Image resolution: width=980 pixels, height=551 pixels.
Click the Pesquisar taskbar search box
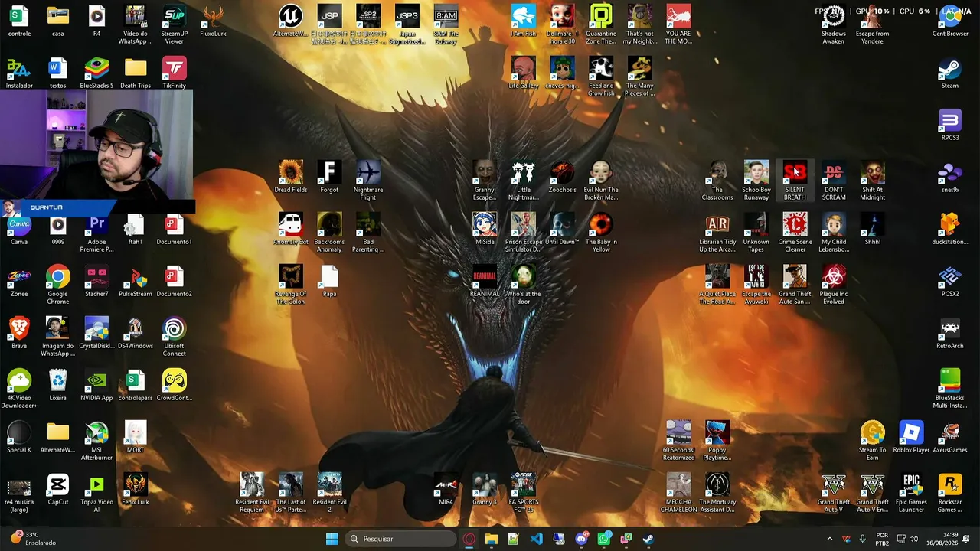(x=401, y=539)
